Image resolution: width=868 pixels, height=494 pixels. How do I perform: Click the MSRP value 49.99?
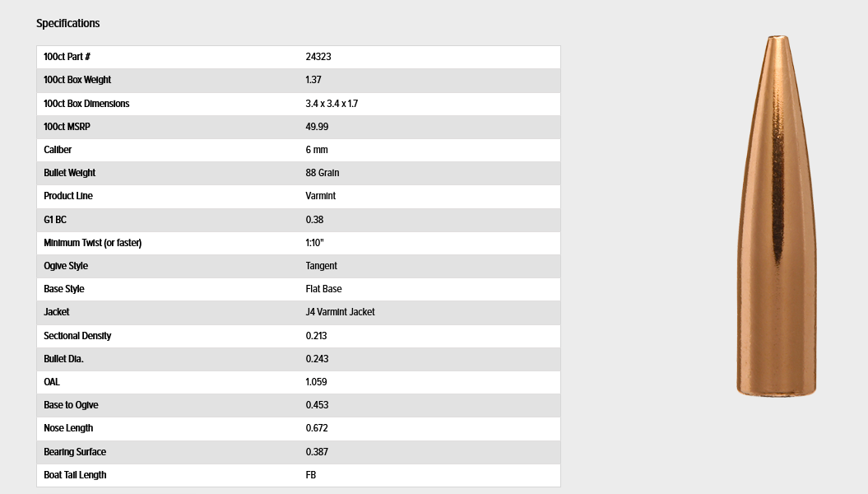click(x=317, y=127)
